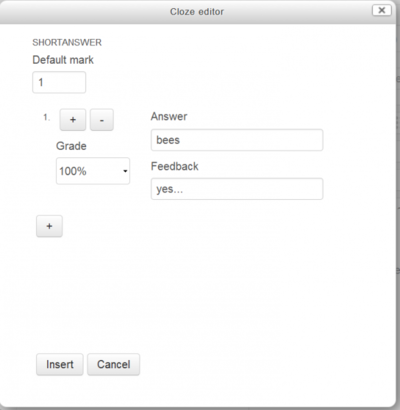Focus the Default mark field containing 1
The height and width of the screenshot is (410, 400).
tap(59, 82)
